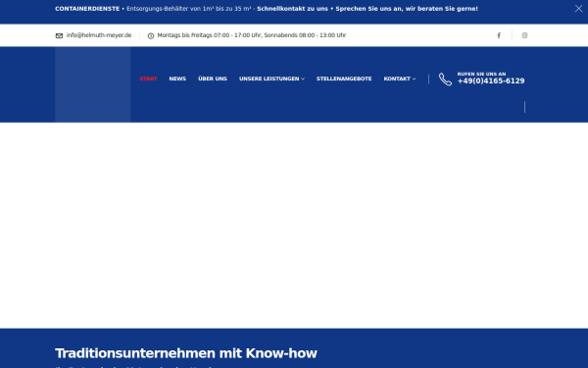Click 'Traditionsunternehmen mit Know-how' heading
Viewport: 588px width, 368px height.
(186, 353)
